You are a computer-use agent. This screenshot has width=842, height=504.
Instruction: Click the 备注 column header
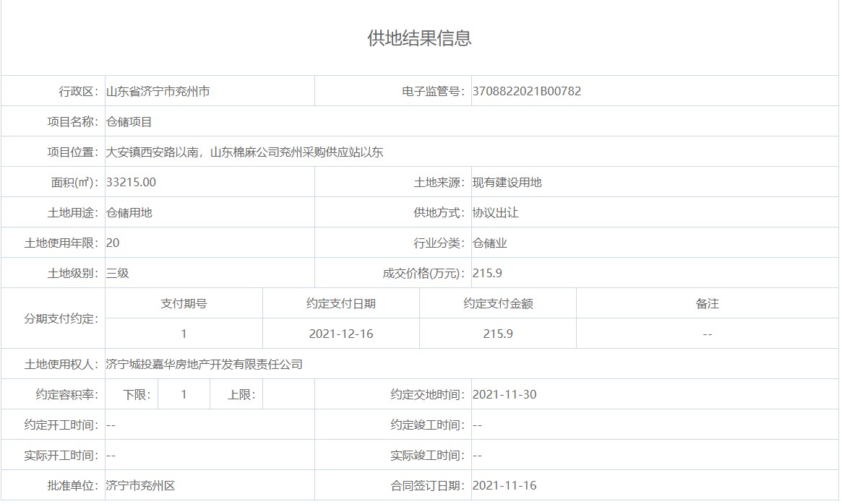(707, 304)
